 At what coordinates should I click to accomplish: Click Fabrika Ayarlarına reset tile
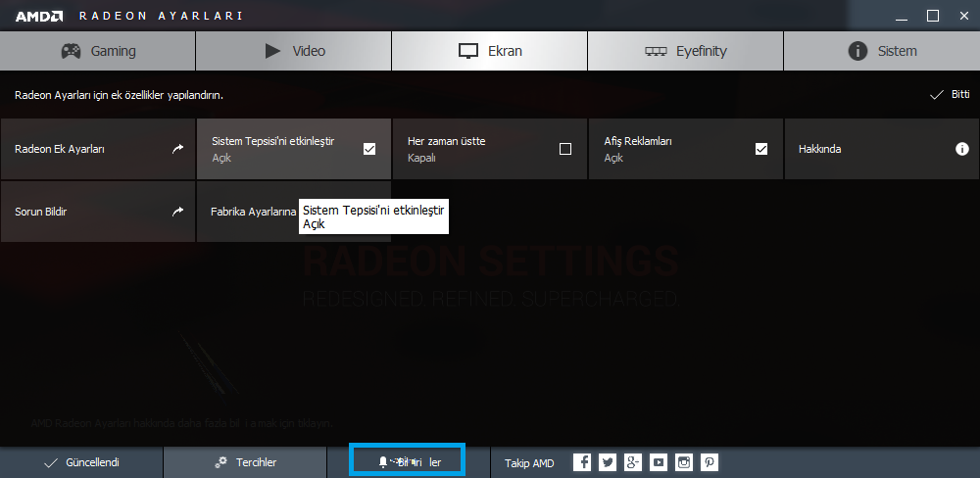pos(294,212)
